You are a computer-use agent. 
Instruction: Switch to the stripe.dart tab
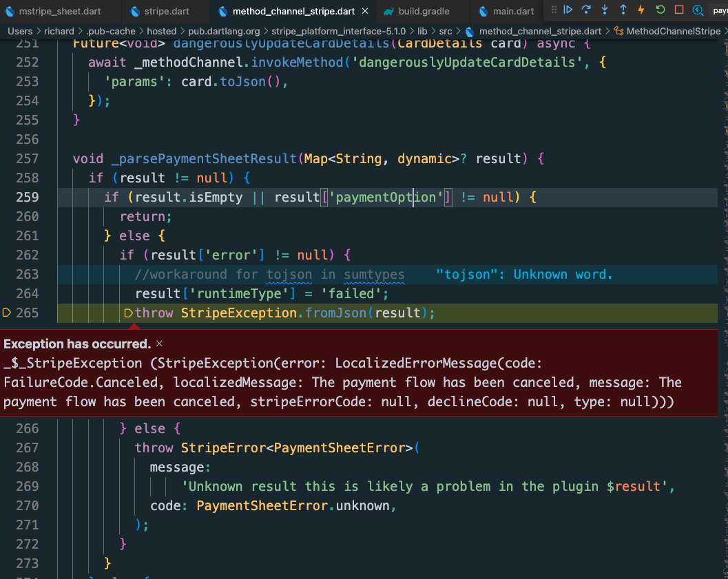point(165,11)
